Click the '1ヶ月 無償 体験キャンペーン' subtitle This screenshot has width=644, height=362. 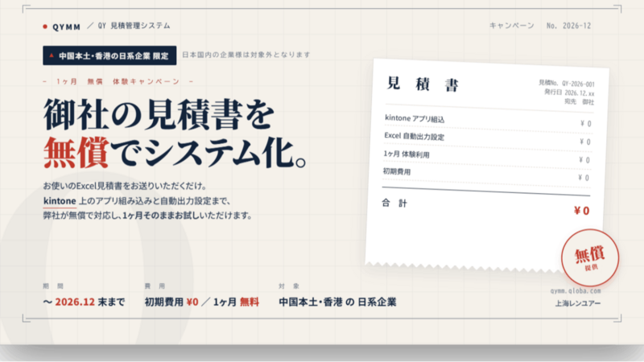(118, 82)
